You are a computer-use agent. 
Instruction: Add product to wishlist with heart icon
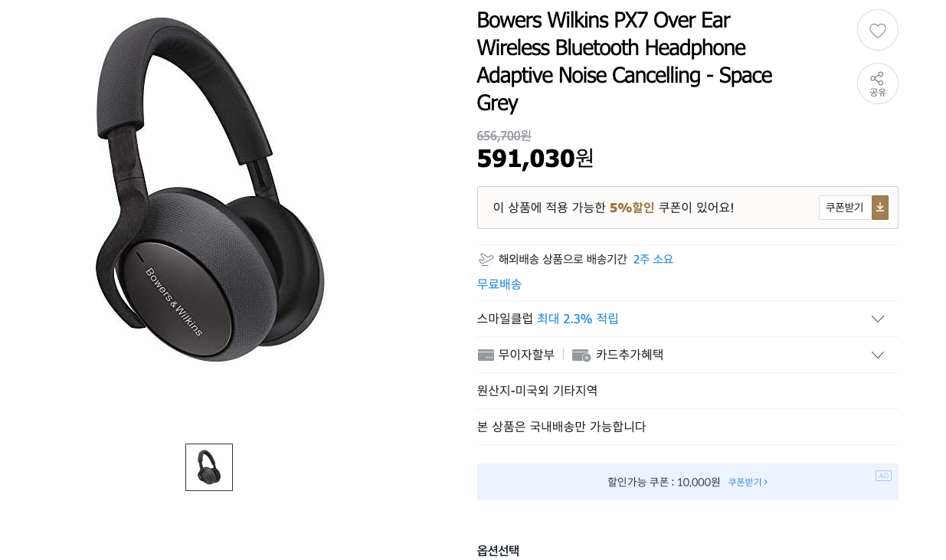[877, 31]
